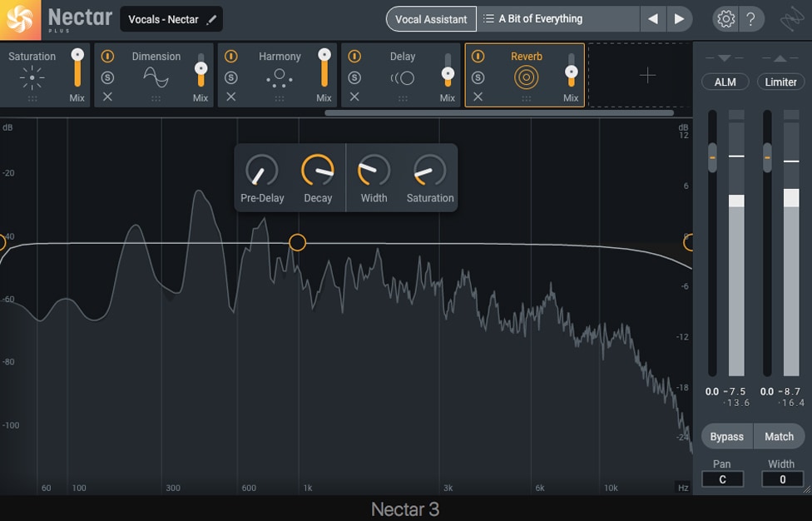Grab the Reverb module drag handle dots
This screenshot has width=812, height=521.
526,98
